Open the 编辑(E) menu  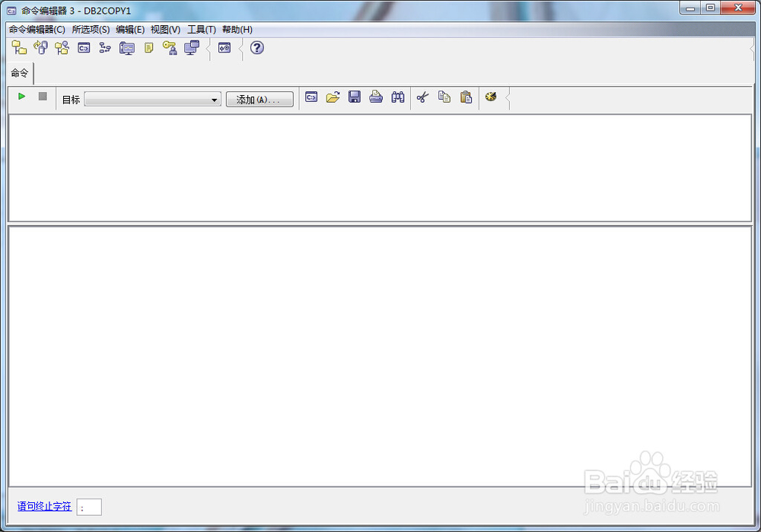tap(130, 30)
